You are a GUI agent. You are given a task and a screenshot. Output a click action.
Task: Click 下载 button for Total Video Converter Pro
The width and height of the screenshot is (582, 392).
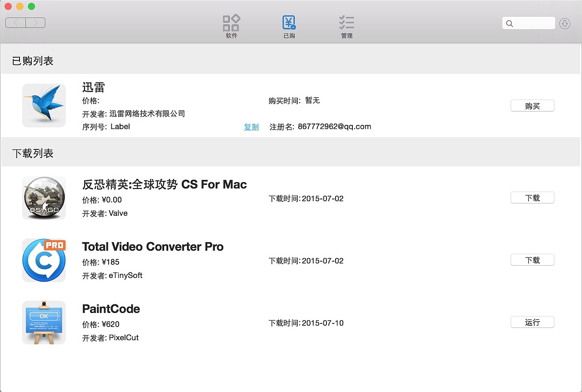point(532,260)
